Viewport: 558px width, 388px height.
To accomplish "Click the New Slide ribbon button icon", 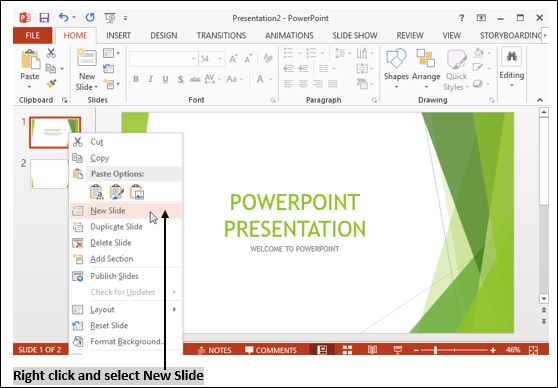I will (x=87, y=57).
